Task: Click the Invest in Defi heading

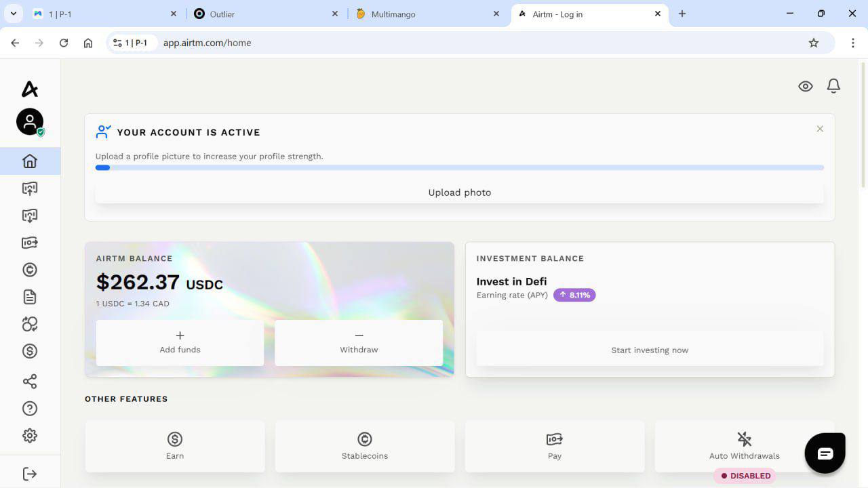Action: tap(511, 281)
